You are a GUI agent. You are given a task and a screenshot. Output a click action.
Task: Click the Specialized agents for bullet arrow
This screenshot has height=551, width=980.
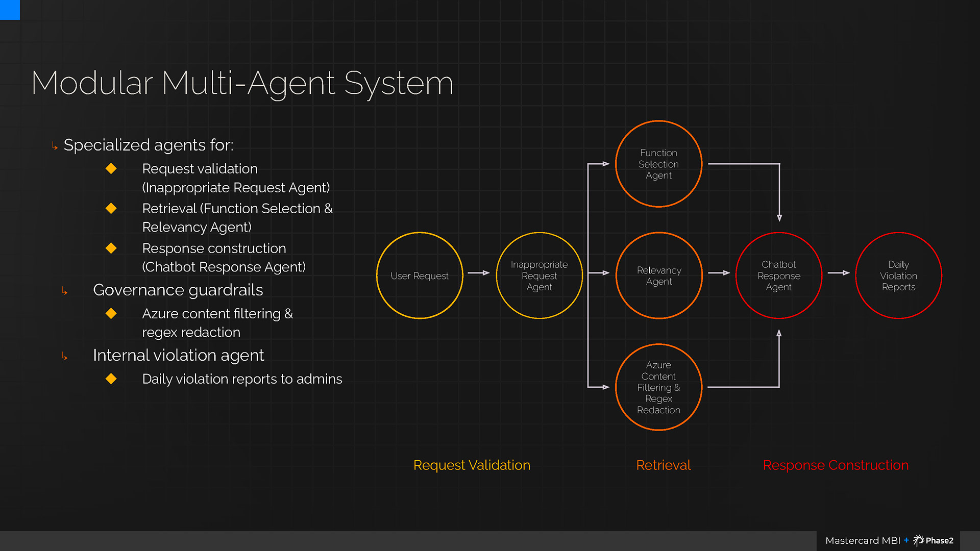[x=55, y=146]
